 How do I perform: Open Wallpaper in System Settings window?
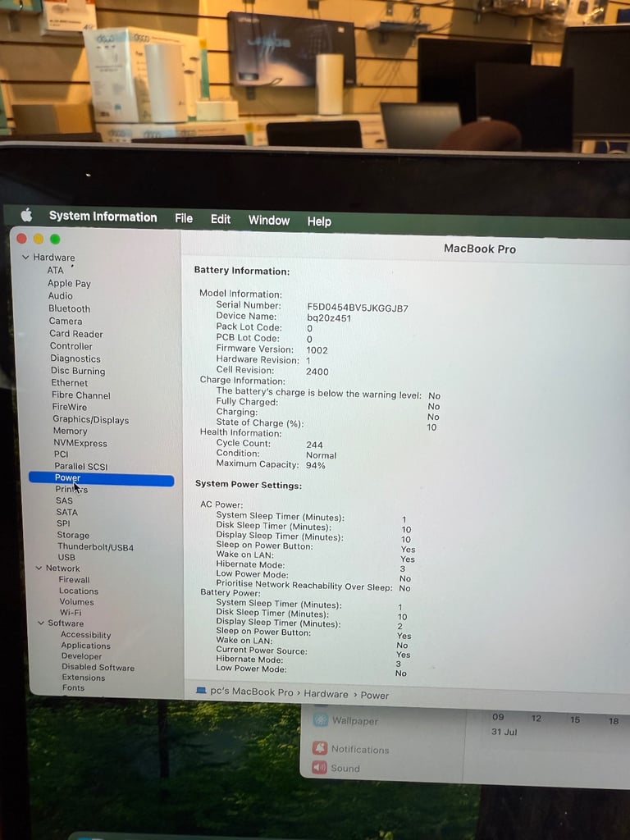tap(346, 720)
